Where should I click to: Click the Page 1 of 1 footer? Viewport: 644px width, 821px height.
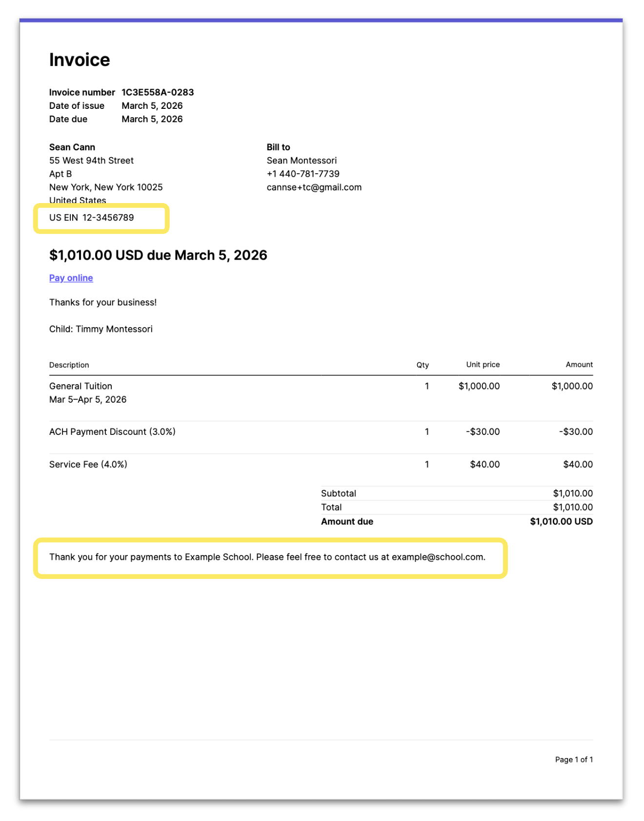(574, 759)
